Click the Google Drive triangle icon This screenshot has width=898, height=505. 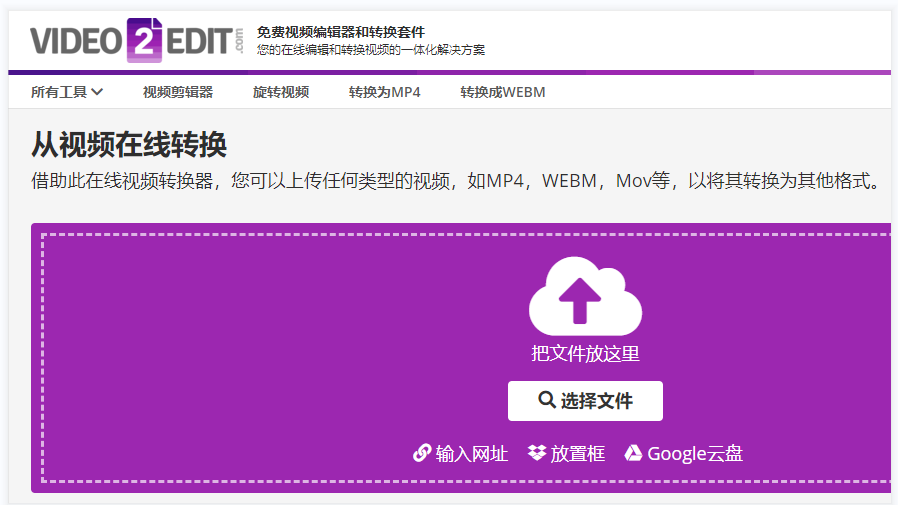tap(633, 453)
